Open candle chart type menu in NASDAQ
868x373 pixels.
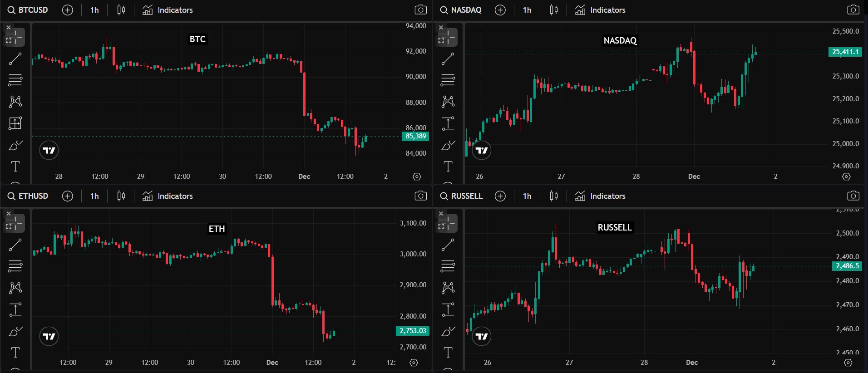pyautogui.click(x=553, y=10)
